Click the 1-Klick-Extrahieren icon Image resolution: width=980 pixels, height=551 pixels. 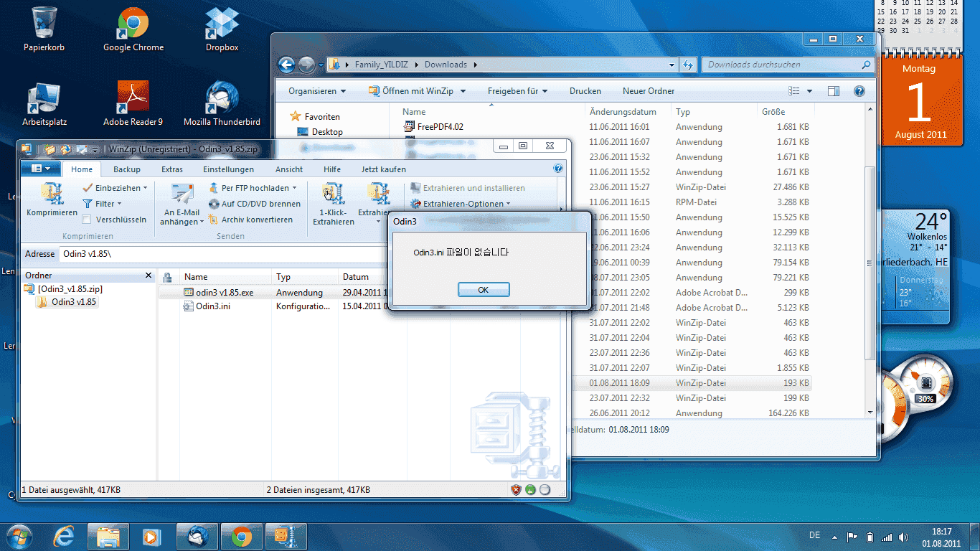tap(333, 194)
